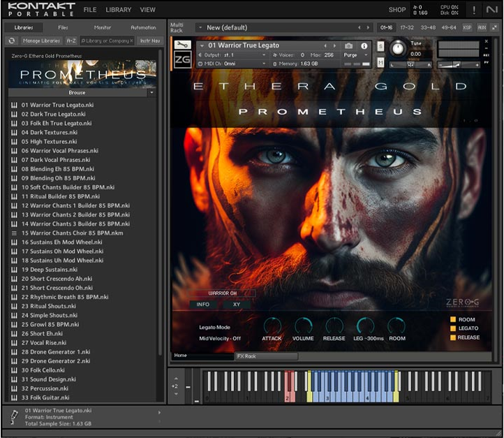Open instrument edit mode with the wrench icon

click(x=182, y=45)
